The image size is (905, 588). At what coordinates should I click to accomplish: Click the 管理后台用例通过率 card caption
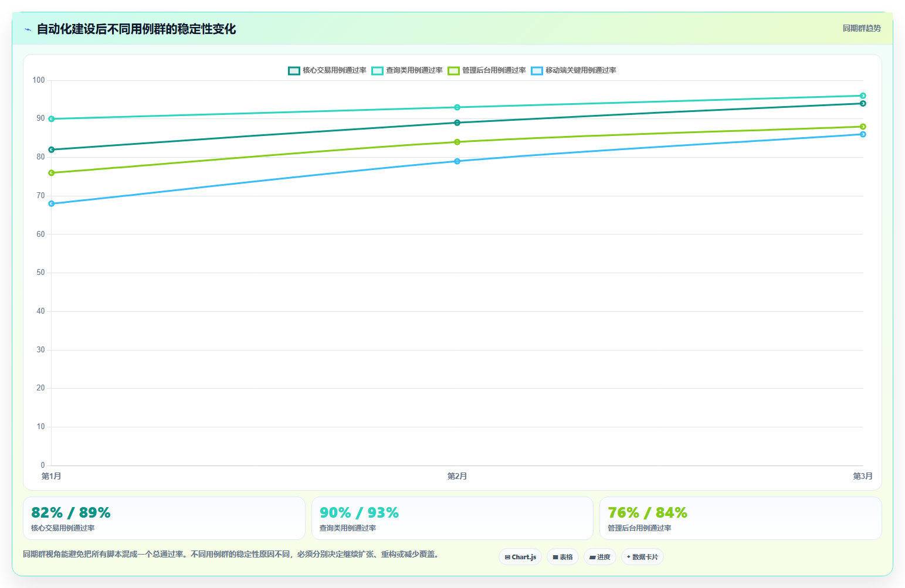(x=639, y=528)
